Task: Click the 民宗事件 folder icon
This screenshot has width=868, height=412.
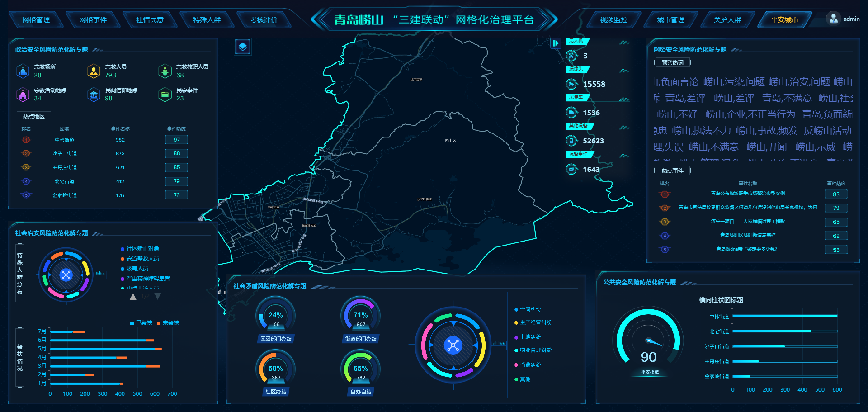Action: tap(165, 95)
